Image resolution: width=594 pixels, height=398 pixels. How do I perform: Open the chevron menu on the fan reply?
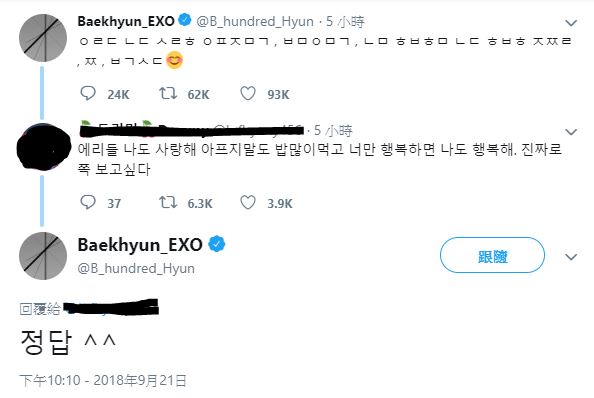tap(571, 132)
